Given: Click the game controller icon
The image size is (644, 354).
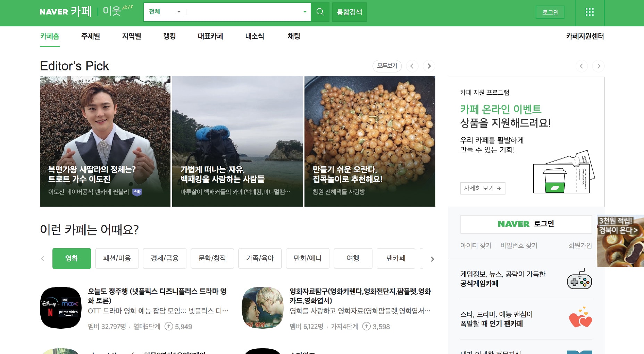Looking at the screenshot, I should click(x=579, y=279).
